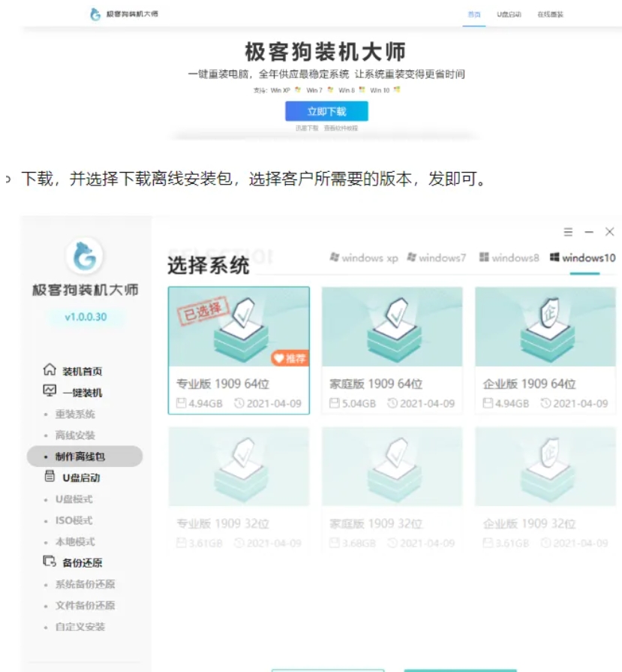Click the 立即下载 download button
The width and height of the screenshot is (622, 672).
pos(326,111)
